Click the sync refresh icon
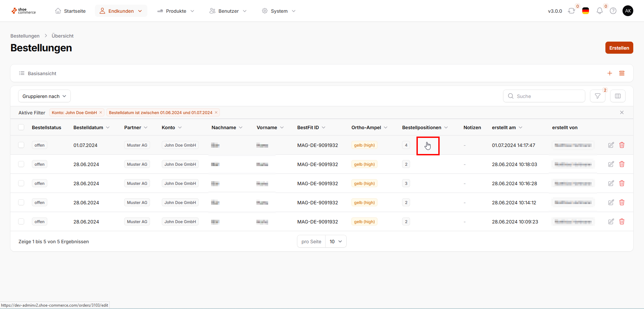This screenshot has height=309, width=644. (571, 11)
